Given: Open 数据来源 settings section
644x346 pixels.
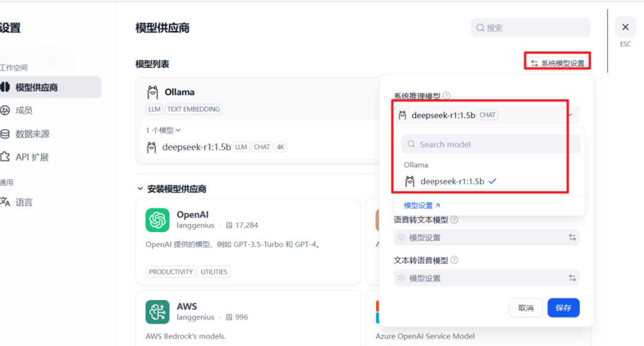Looking at the screenshot, I should tap(32, 133).
